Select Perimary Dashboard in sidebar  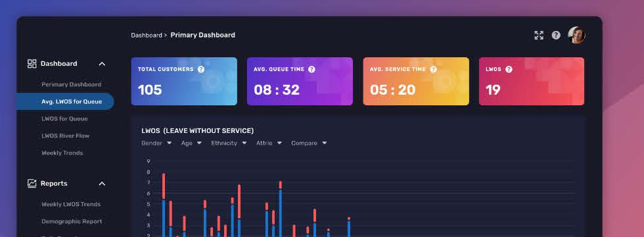[71, 84]
